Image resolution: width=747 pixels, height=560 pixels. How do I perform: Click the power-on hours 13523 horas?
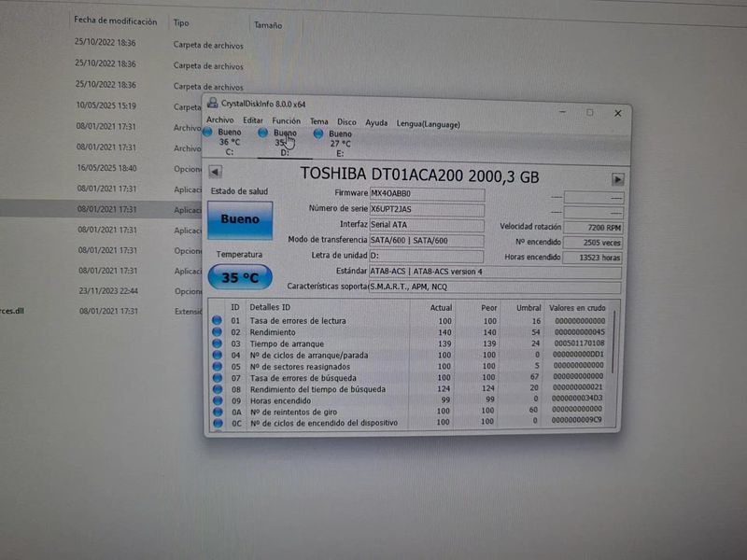pos(592,258)
